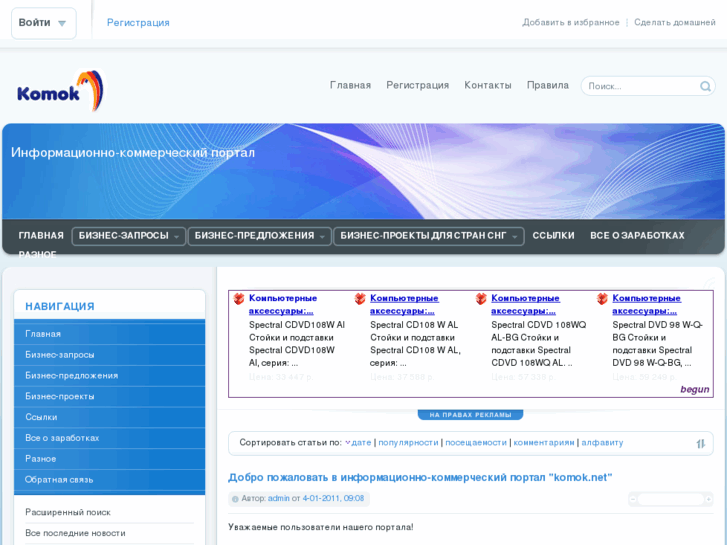Click red icon beside Spectral CDVD 108WQ ad
Screen dimensions: 727x545
click(x=481, y=299)
